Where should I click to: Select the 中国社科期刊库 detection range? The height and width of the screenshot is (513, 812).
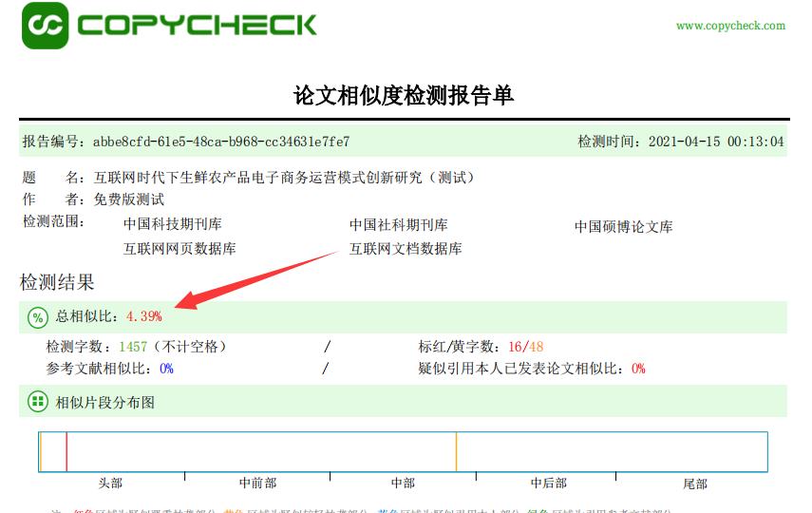click(399, 225)
